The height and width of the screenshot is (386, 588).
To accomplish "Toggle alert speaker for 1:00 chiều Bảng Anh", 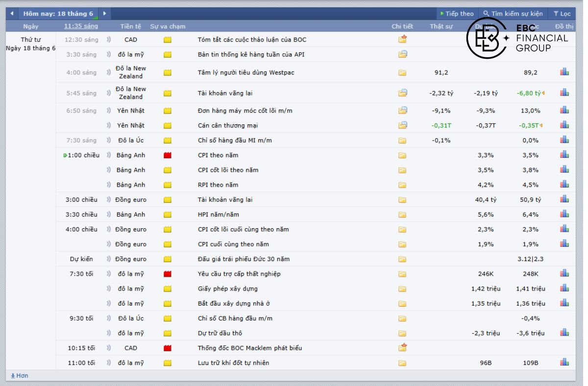I will pos(109,155).
